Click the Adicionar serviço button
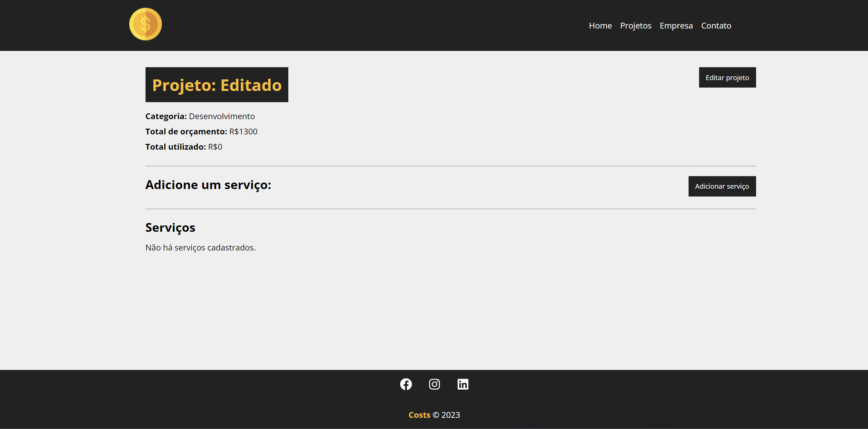Viewport: 868px width, 429px height. (x=722, y=186)
